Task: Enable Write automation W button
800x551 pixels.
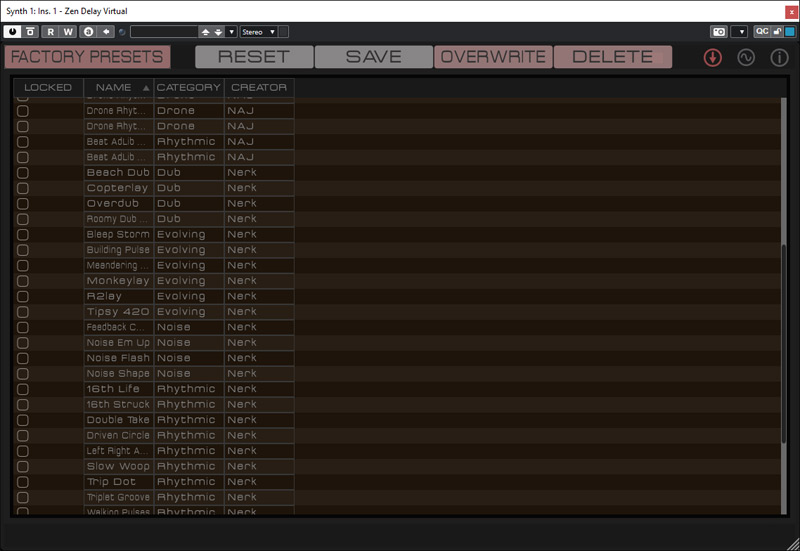Action: click(68, 32)
